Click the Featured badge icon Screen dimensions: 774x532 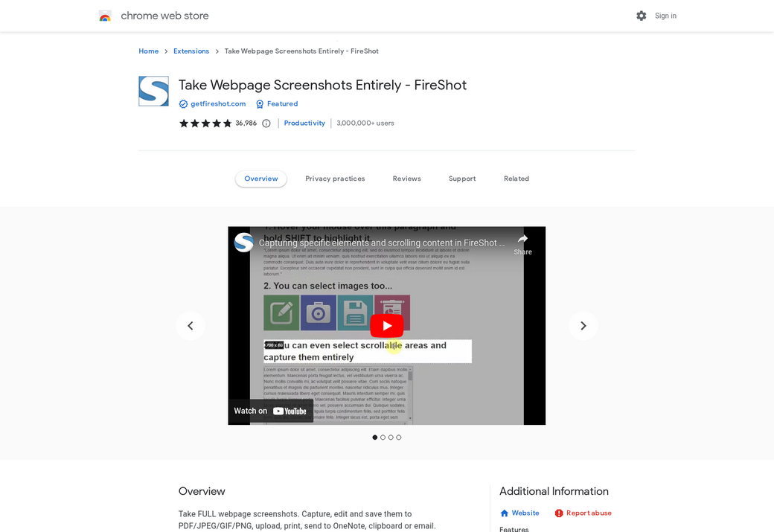point(258,103)
